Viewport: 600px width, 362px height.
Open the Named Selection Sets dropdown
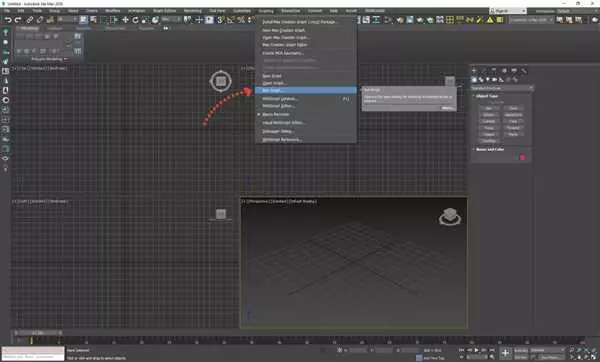[532, 20]
